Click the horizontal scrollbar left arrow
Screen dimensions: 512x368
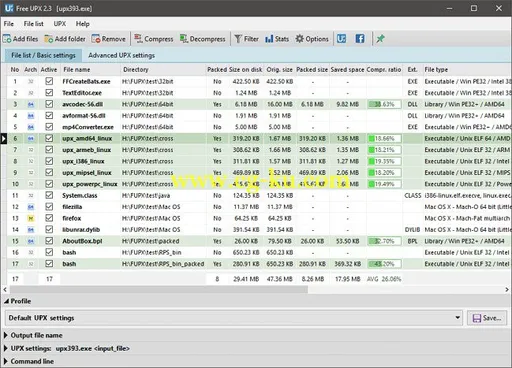[x=5, y=290]
